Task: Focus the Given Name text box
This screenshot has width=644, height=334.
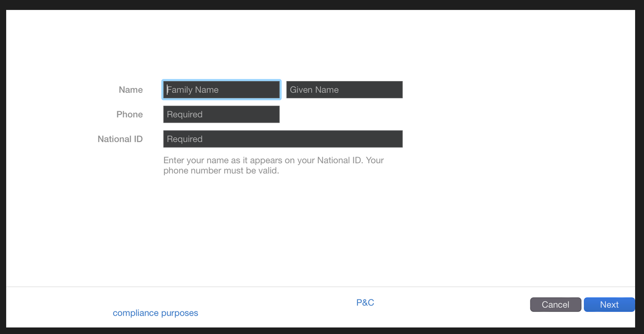Action: click(x=344, y=90)
